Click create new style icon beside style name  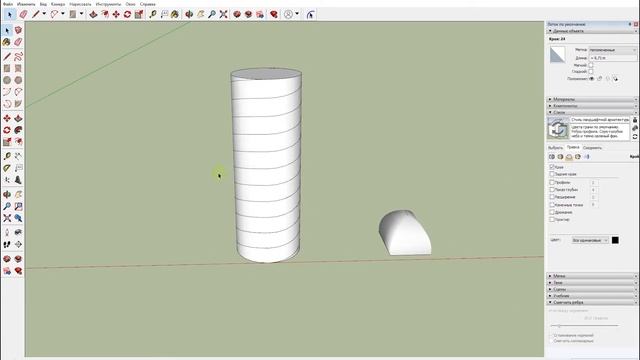click(x=635, y=129)
